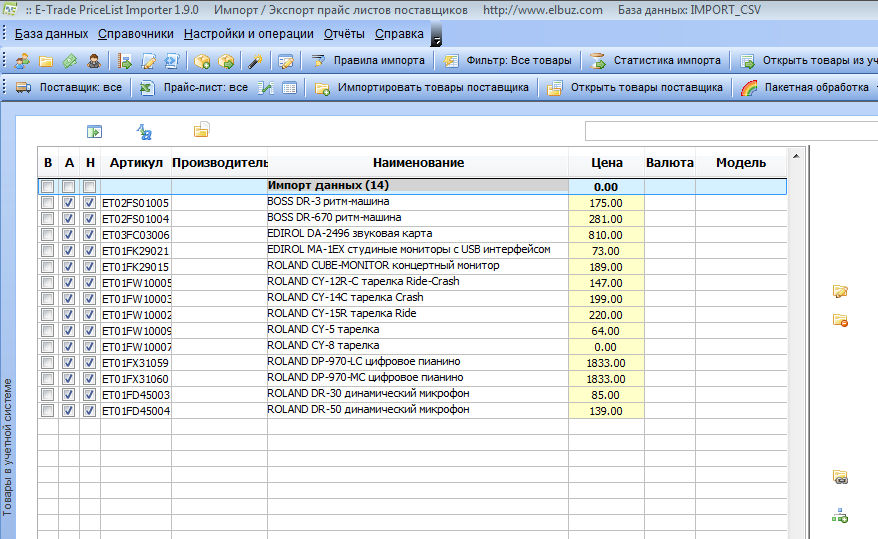Image resolution: width=878 pixels, height=539 pixels.
Task: Open vertical tab Товары в учетной системе
Action: [x=7, y=447]
